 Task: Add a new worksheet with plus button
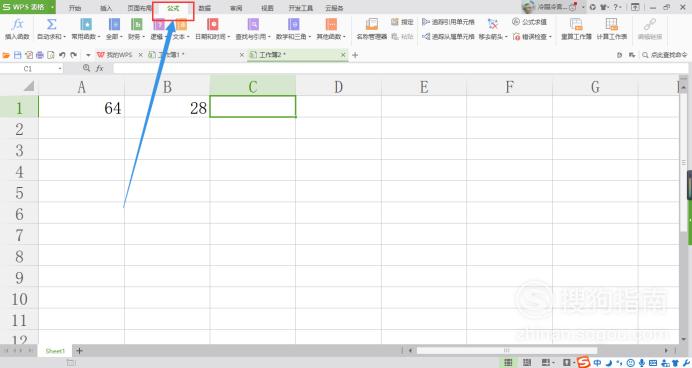[x=79, y=351]
